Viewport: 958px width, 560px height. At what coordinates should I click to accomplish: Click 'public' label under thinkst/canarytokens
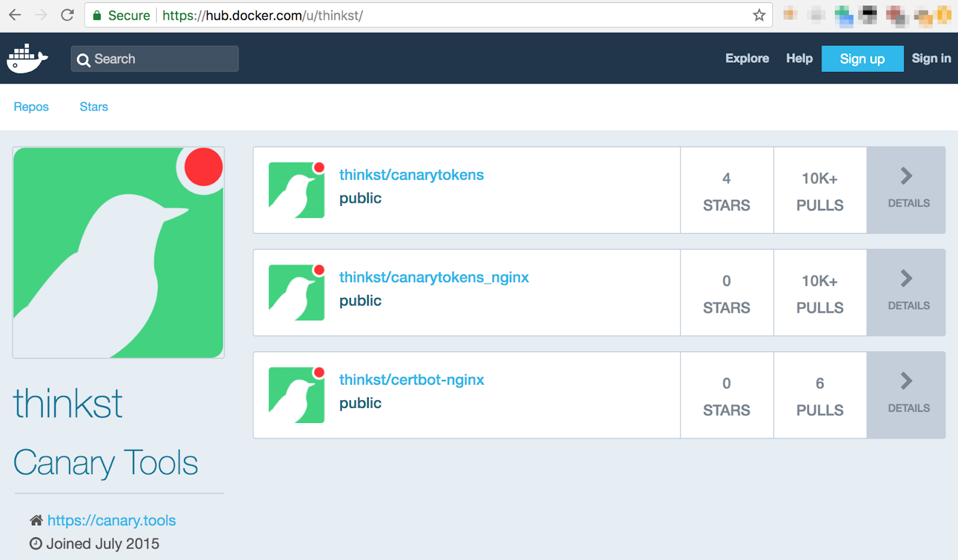click(360, 199)
